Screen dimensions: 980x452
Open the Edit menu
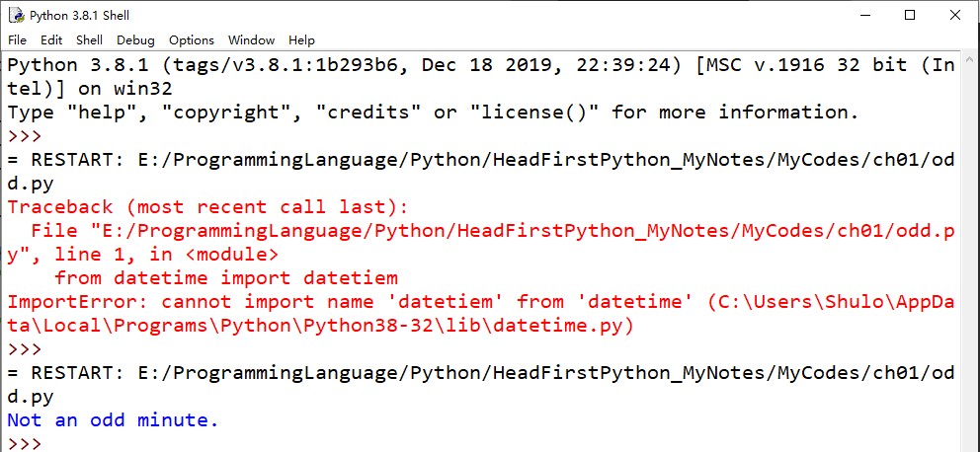click(51, 39)
